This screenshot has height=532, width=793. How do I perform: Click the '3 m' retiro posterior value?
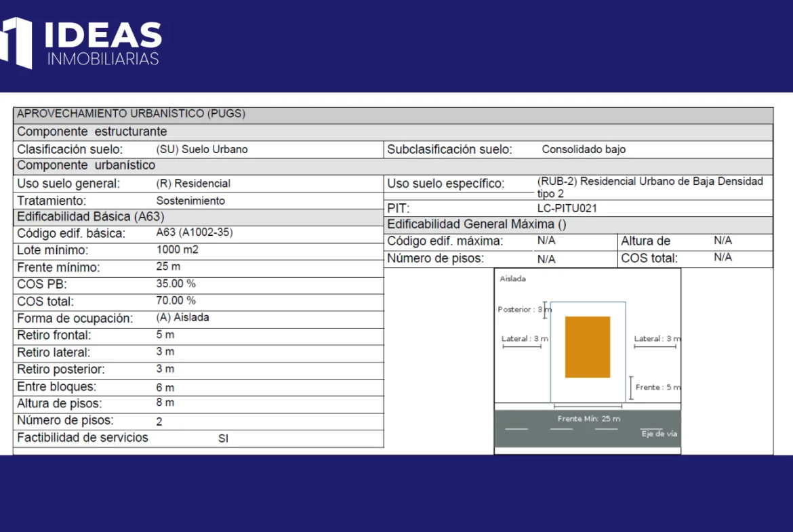(165, 369)
